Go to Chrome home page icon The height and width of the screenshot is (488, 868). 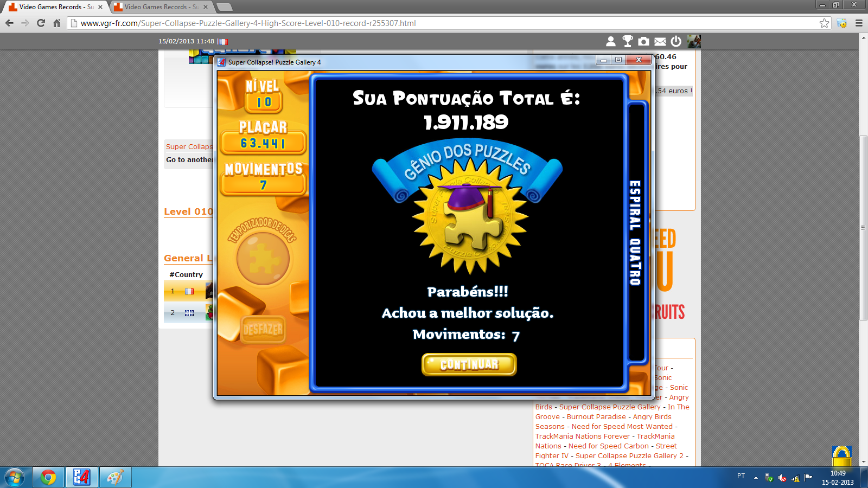click(56, 23)
